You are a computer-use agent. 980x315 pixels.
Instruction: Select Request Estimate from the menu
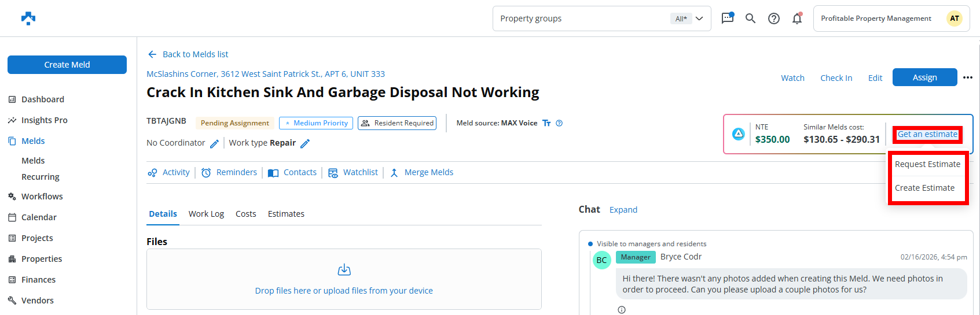click(927, 164)
